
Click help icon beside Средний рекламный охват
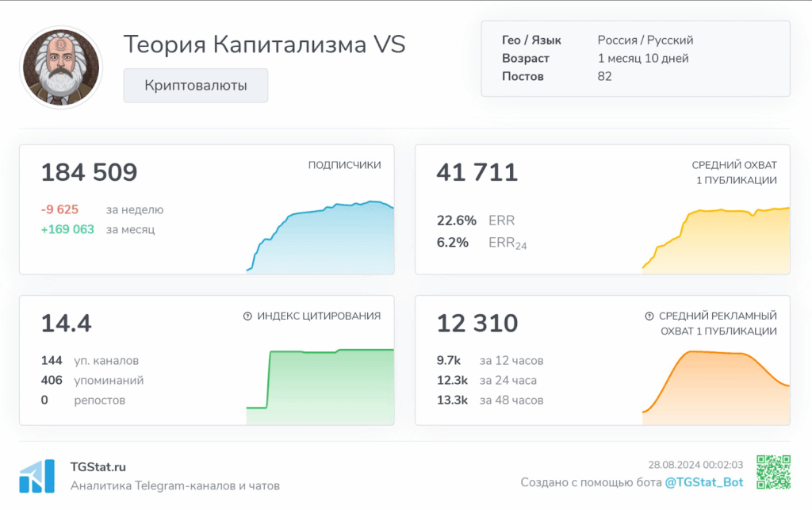pos(650,316)
